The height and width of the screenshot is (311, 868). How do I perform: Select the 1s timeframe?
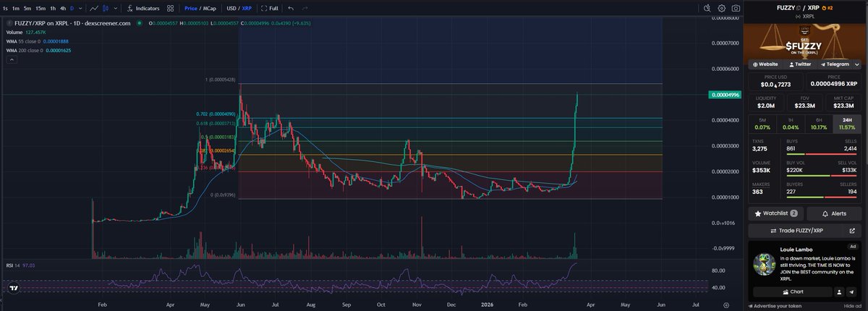point(6,8)
